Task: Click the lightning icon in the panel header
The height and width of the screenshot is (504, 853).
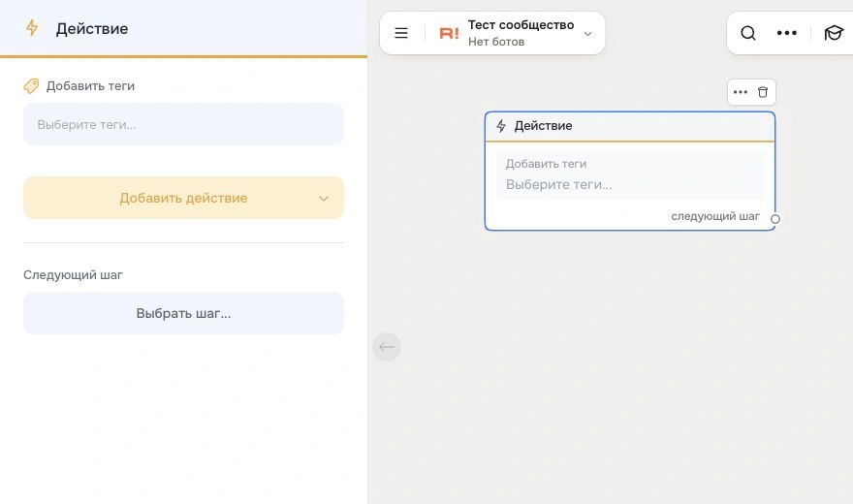Action: [32, 28]
